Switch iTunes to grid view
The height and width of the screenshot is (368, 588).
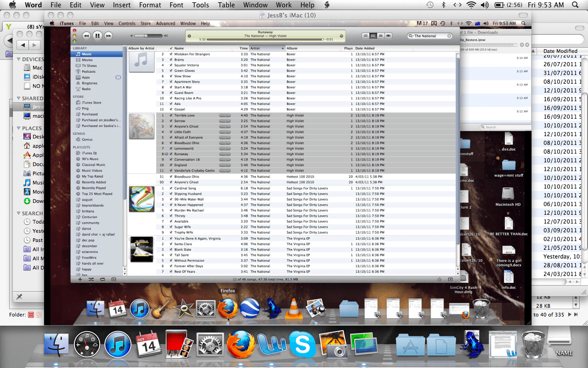point(381,36)
